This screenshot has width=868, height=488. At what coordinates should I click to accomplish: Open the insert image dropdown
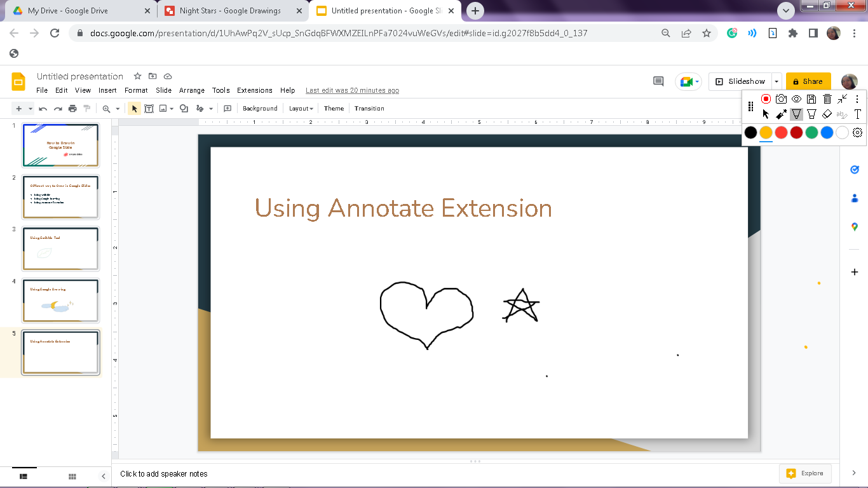coord(172,109)
